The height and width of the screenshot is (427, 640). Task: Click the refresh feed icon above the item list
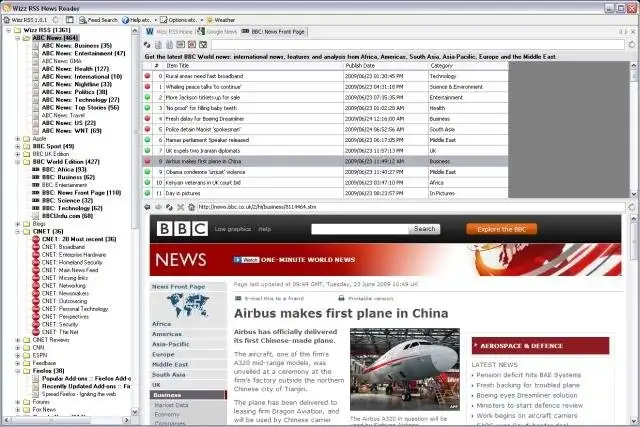pos(147,44)
